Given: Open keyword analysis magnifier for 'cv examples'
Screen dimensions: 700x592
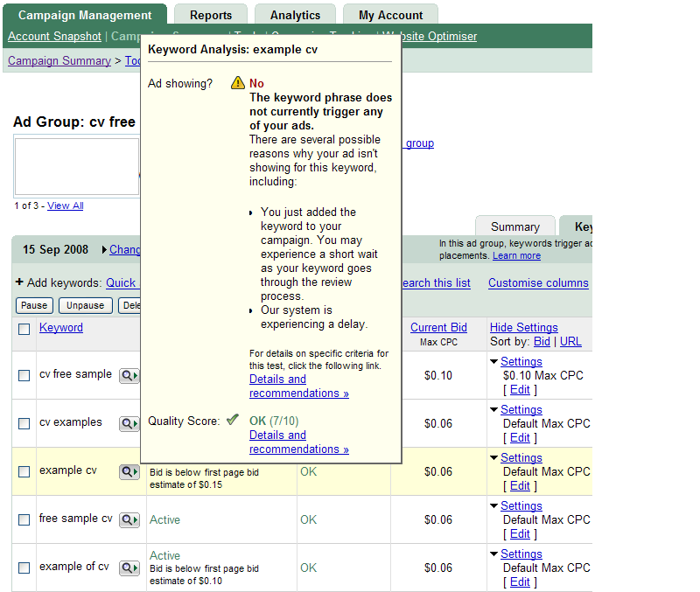Looking at the screenshot, I should [129, 423].
